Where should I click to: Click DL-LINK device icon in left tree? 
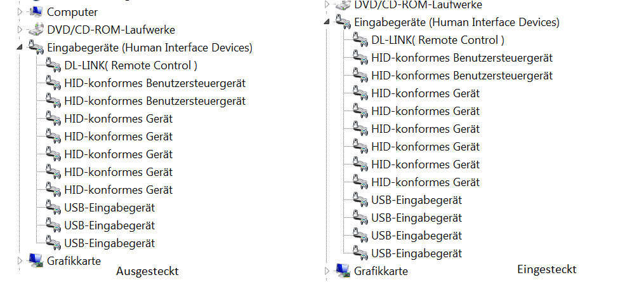click(53, 65)
